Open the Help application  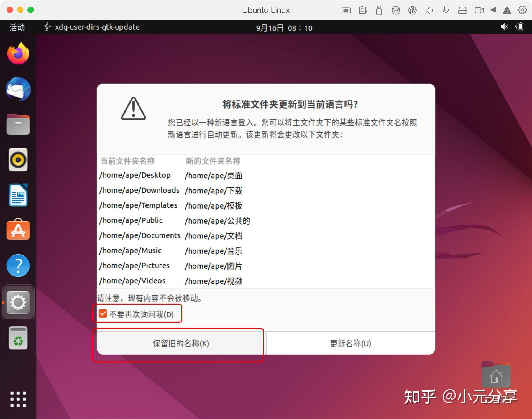[x=18, y=265]
